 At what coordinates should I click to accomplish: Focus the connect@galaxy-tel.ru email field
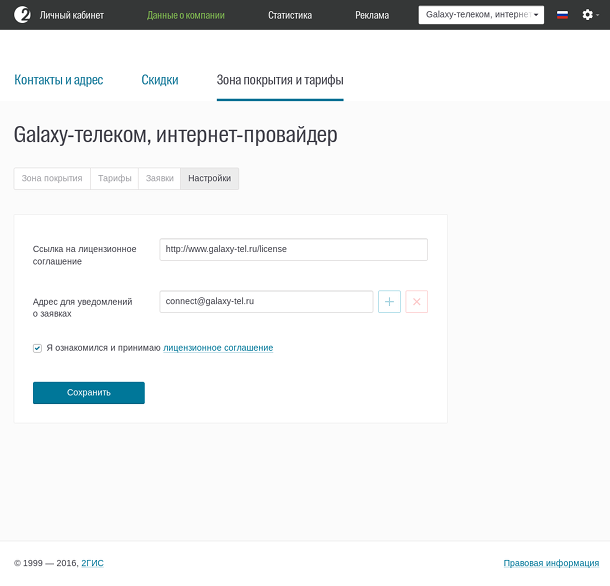pyautogui.click(x=266, y=302)
